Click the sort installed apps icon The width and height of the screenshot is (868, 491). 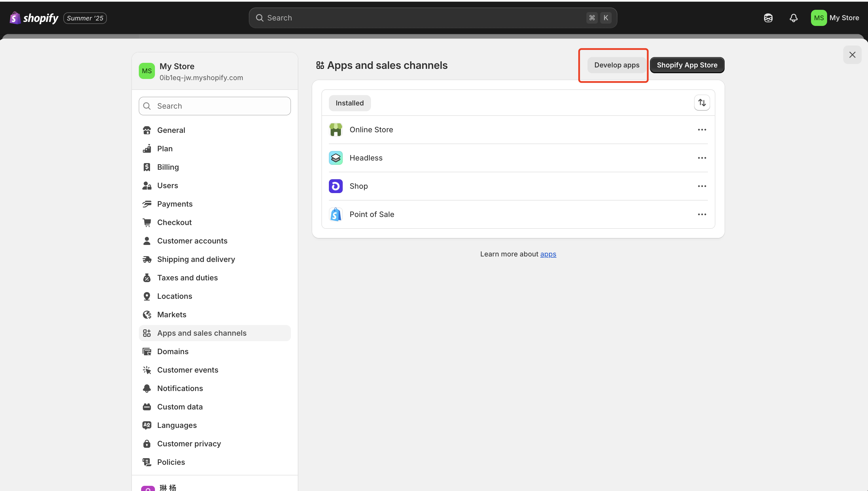click(x=702, y=103)
